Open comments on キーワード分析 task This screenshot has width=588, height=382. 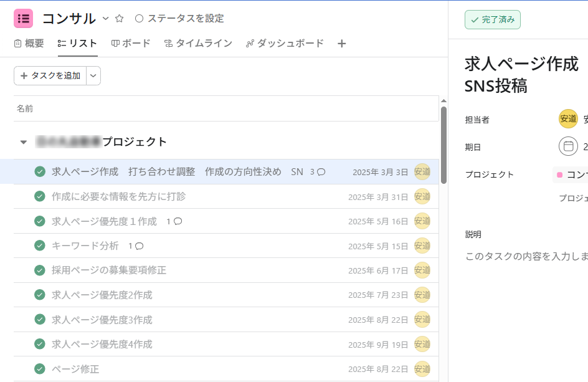136,246
